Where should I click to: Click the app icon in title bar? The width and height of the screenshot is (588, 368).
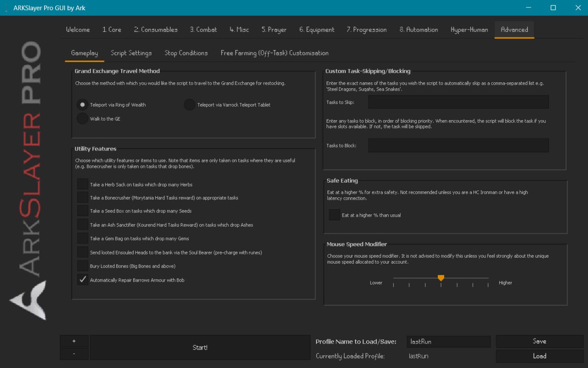click(x=6, y=8)
